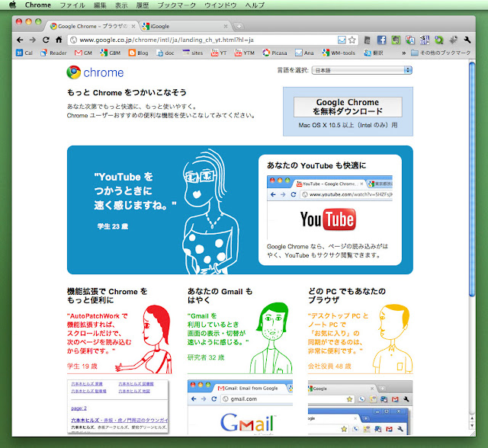Go back with the back arrow
This screenshot has width=488, height=448.
pos(20,40)
